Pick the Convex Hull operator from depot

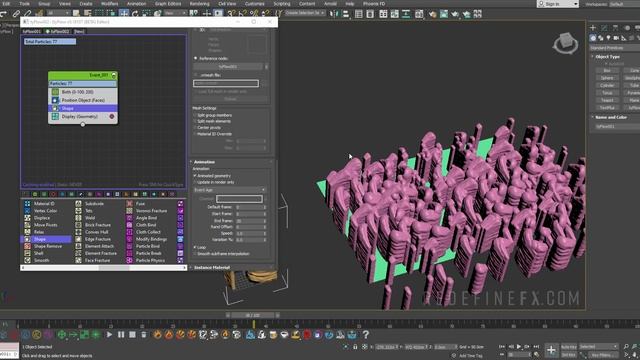97,232
